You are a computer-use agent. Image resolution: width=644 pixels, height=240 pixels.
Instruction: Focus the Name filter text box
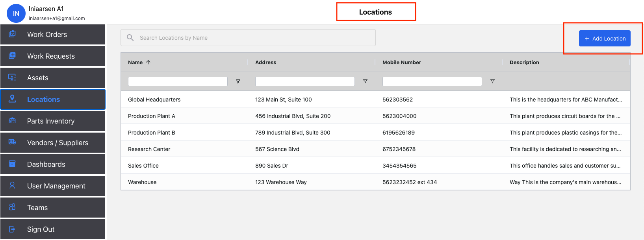pos(178,81)
